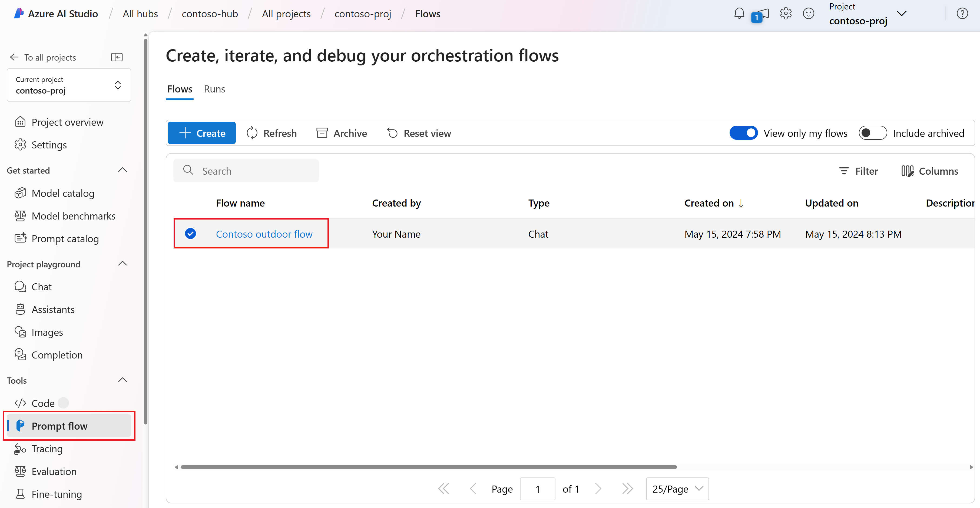Click the Completion icon

[x=20, y=355]
